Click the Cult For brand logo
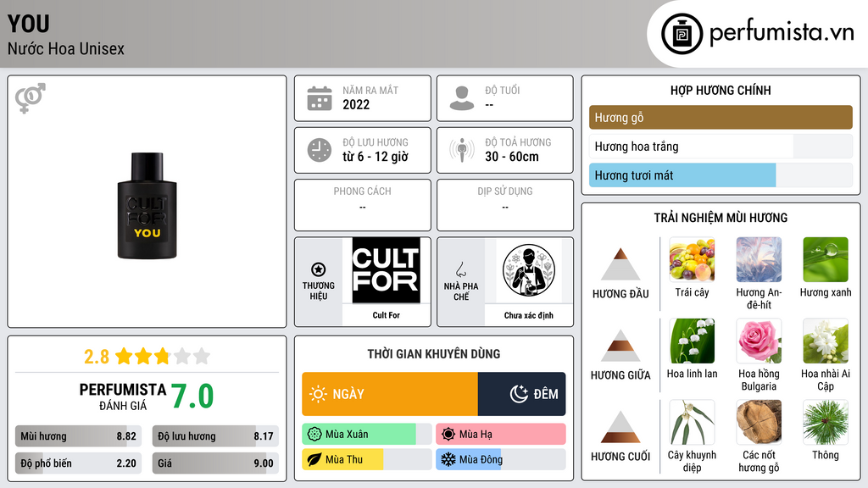Image resolution: width=868 pixels, height=488 pixels. (386, 270)
